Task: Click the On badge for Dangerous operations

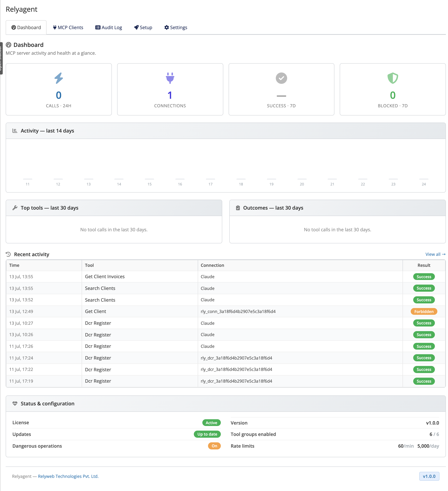Action: point(214,446)
